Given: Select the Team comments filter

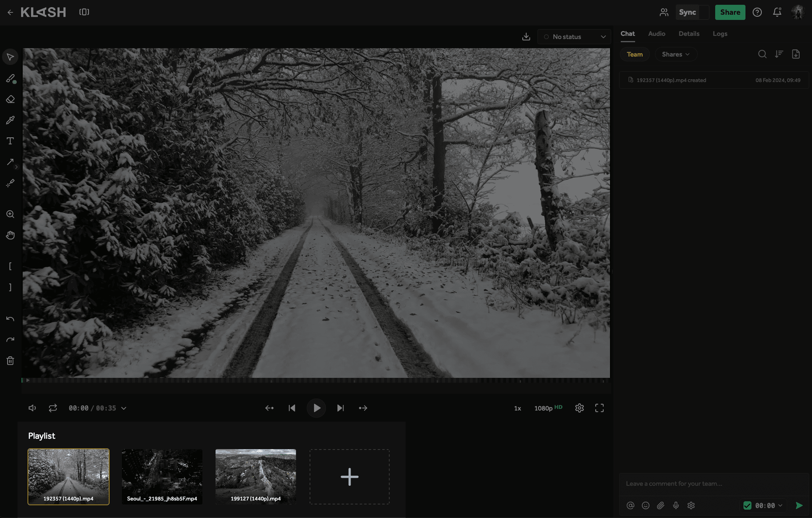Looking at the screenshot, I should tap(635, 54).
